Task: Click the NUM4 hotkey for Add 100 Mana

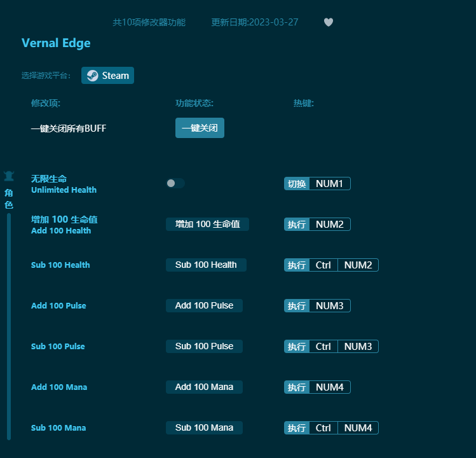Action: point(330,387)
